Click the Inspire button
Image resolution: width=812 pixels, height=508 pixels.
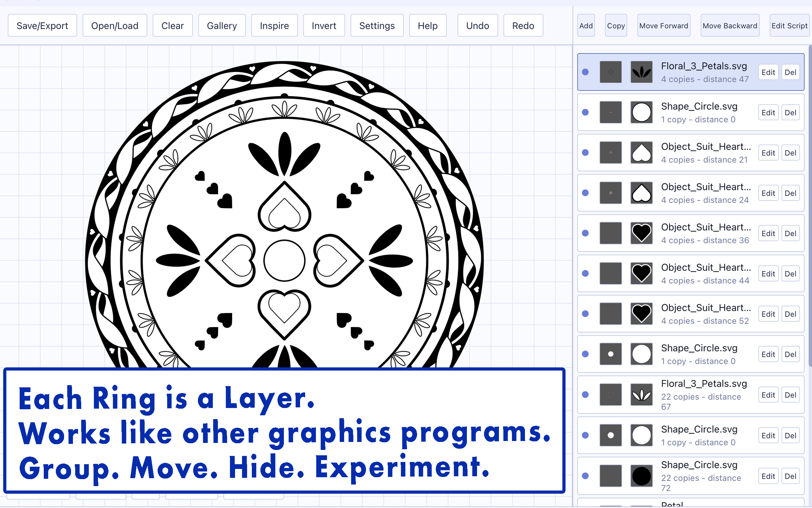tap(274, 25)
